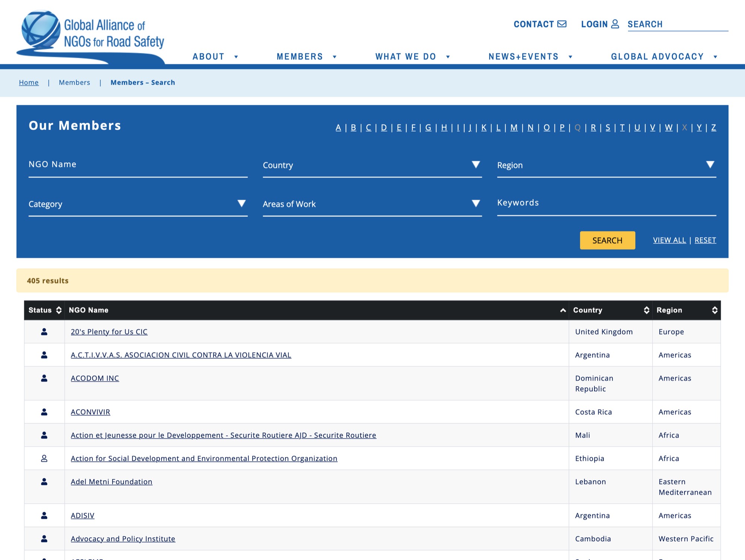Expand the Region filter dropdown

[x=710, y=165]
